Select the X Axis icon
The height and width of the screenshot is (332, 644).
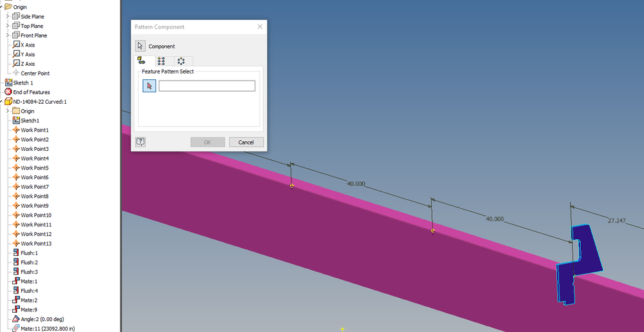tap(16, 44)
